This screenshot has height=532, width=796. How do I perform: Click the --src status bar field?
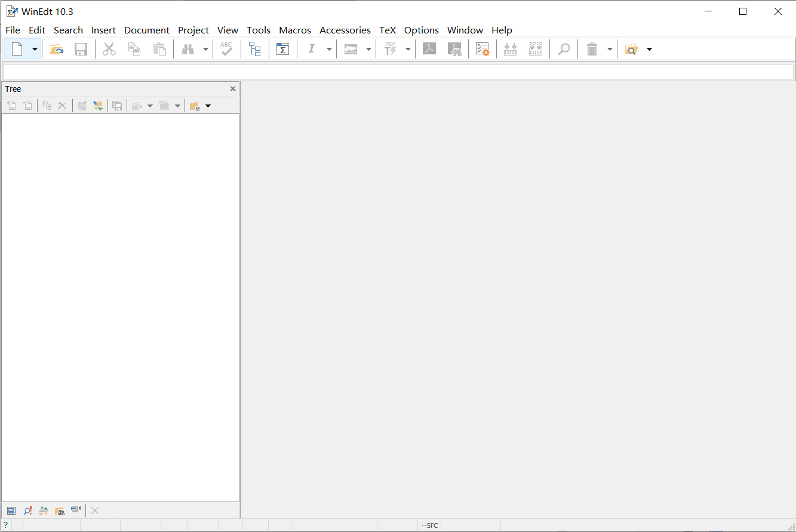[x=429, y=525]
